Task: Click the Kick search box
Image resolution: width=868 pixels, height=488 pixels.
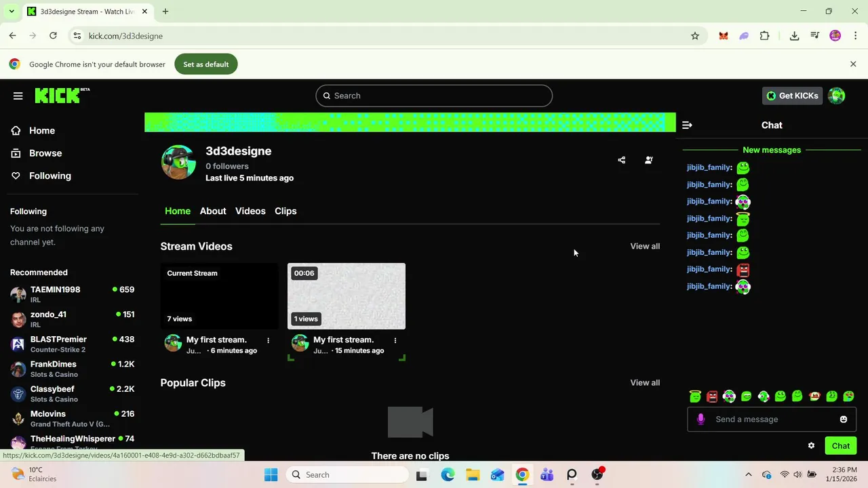Action: point(434,96)
